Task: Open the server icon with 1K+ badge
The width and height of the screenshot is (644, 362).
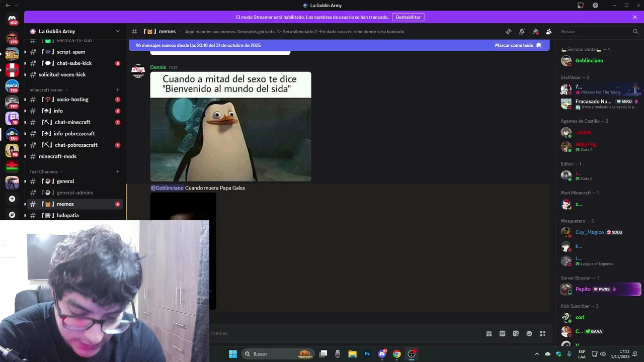Action: [12, 135]
